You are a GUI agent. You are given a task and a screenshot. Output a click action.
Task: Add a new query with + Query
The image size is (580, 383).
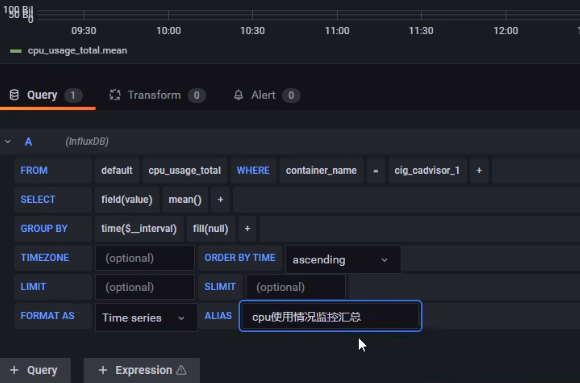pyautogui.click(x=35, y=370)
